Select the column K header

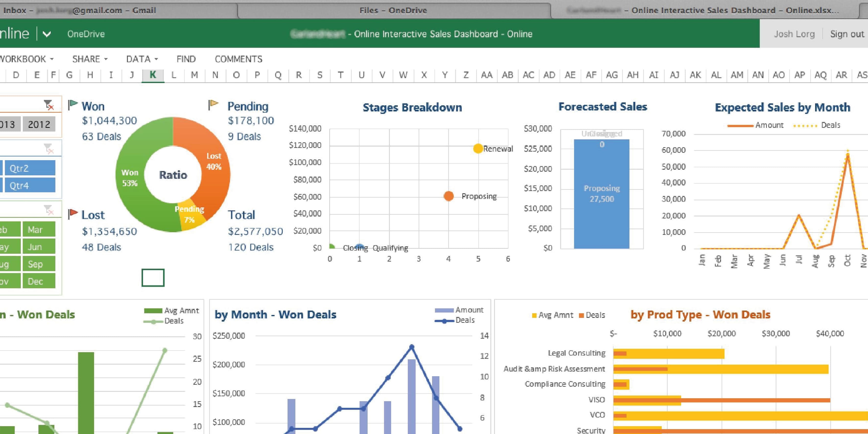[x=153, y=75]
